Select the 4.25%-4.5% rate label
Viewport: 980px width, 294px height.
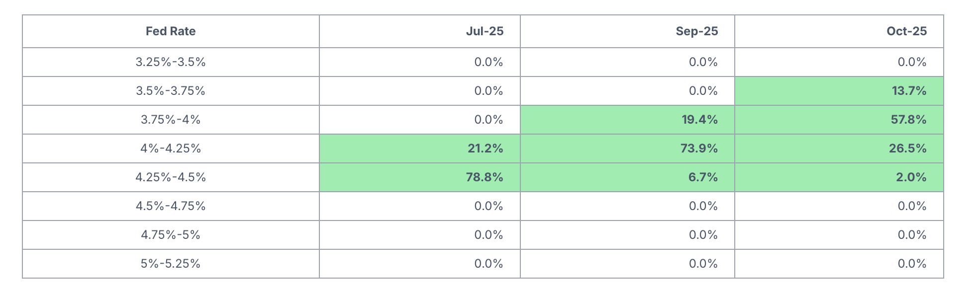coord(171,177)
